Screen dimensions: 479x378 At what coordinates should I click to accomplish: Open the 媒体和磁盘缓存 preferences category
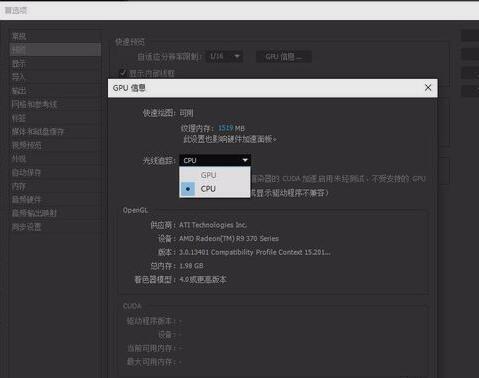point(38,132)
